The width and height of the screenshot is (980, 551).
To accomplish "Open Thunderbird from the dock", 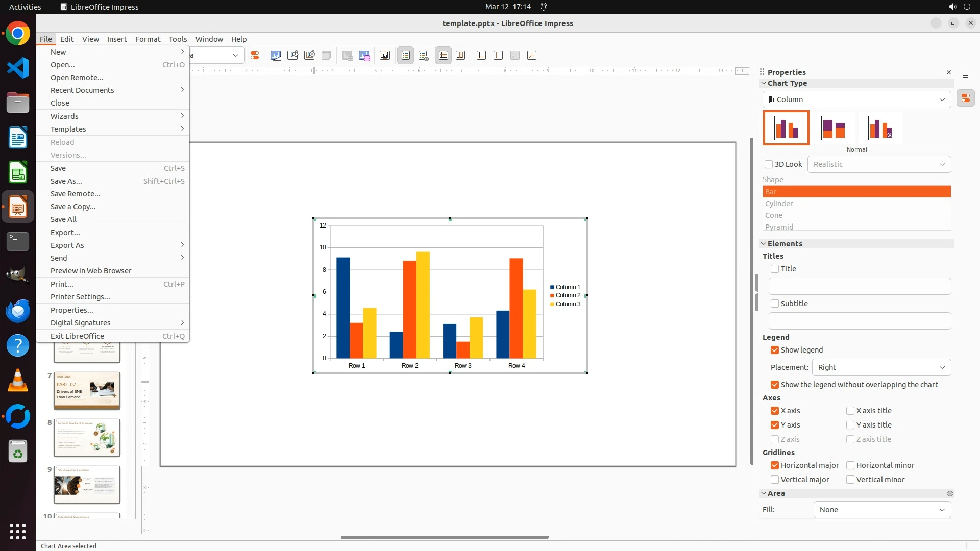I will 18,311.
